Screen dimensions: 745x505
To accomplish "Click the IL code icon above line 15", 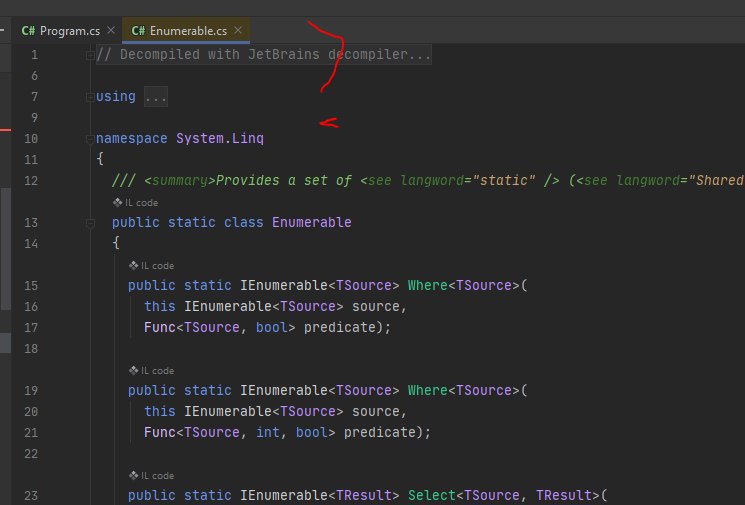I will (x=134, y=266).
